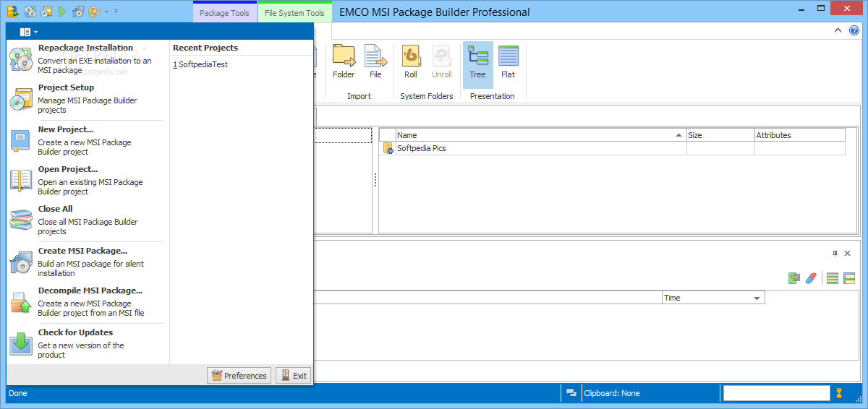Open recent project SoftpediaTest
This screenshot has height=409, width=868.
[x=200, y=64]
